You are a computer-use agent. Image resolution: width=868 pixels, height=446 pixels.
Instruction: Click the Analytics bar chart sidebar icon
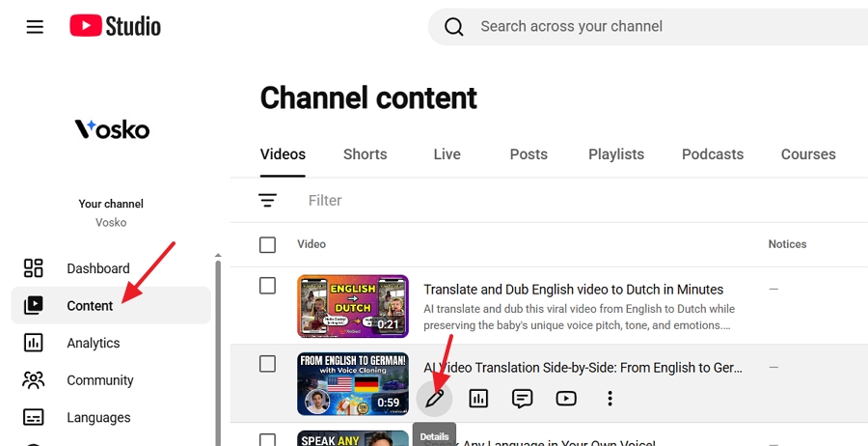[33, 343]
